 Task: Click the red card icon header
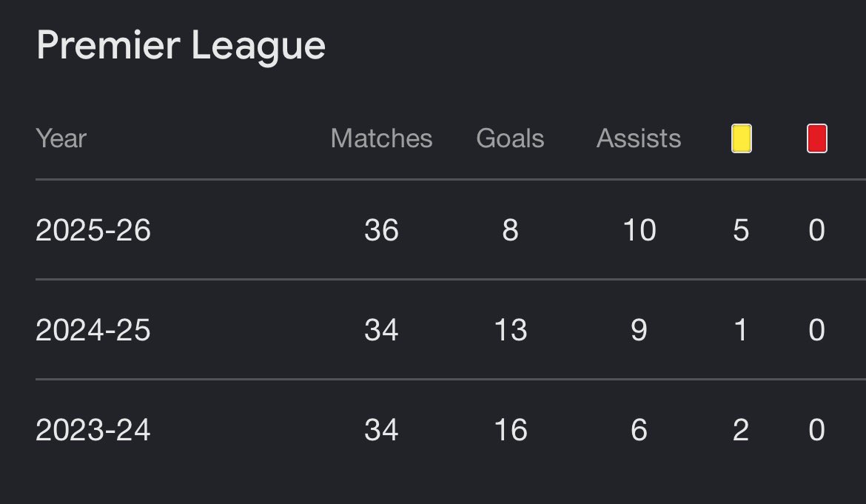click(817, 138)
